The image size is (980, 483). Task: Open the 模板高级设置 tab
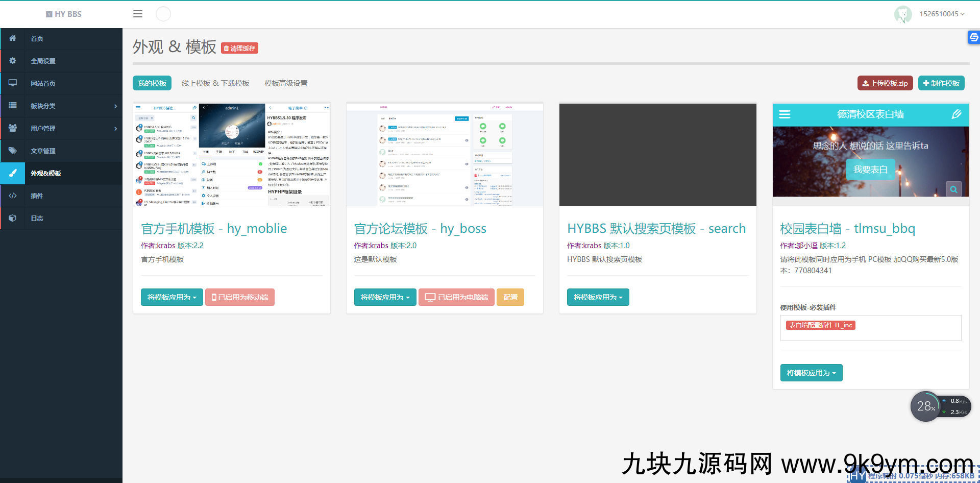pos(286,83)
